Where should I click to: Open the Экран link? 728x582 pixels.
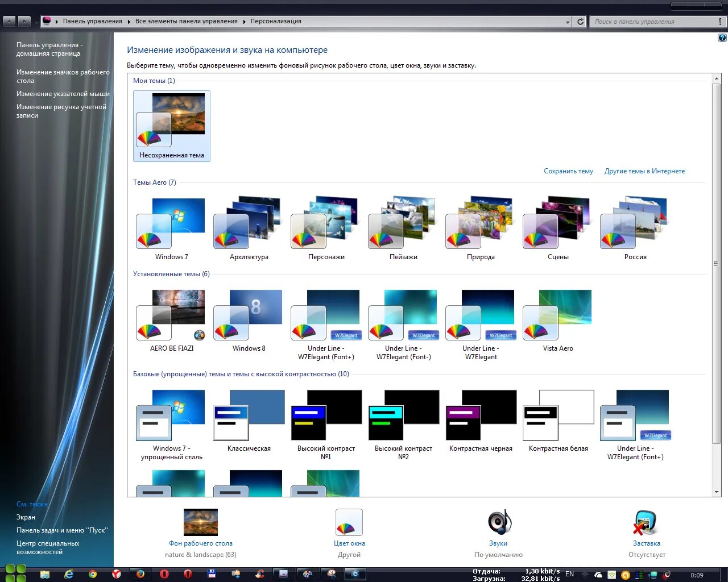[x=26, y=517]
